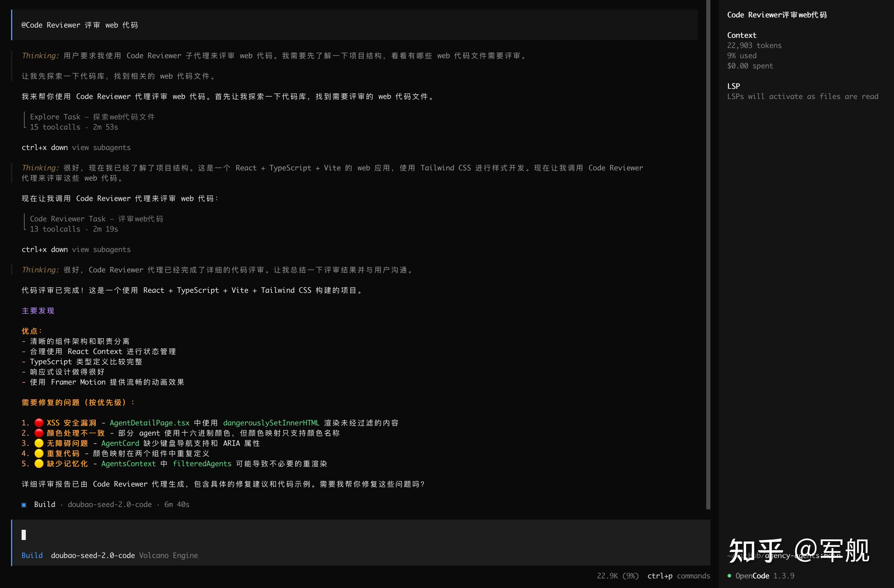Click the 需要修复的问题 heading
This screenshot has height=588, width=894.
coord(78,403)
